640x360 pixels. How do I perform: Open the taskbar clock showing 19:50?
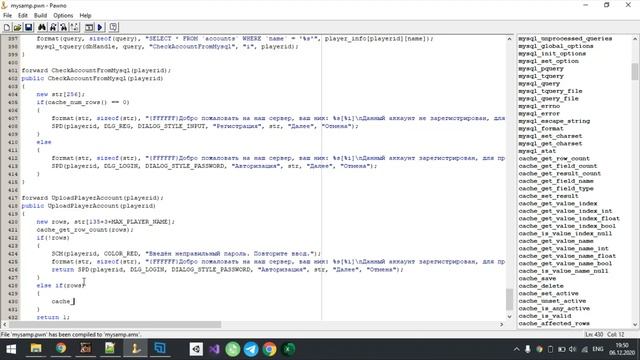pos(622,349)
